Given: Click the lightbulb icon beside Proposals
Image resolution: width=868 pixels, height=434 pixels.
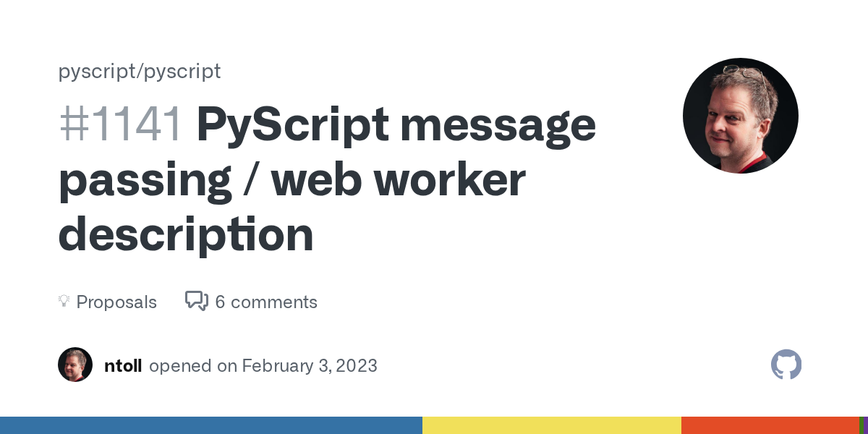Looking at the screenshot, I should click(x=64, y=302).
